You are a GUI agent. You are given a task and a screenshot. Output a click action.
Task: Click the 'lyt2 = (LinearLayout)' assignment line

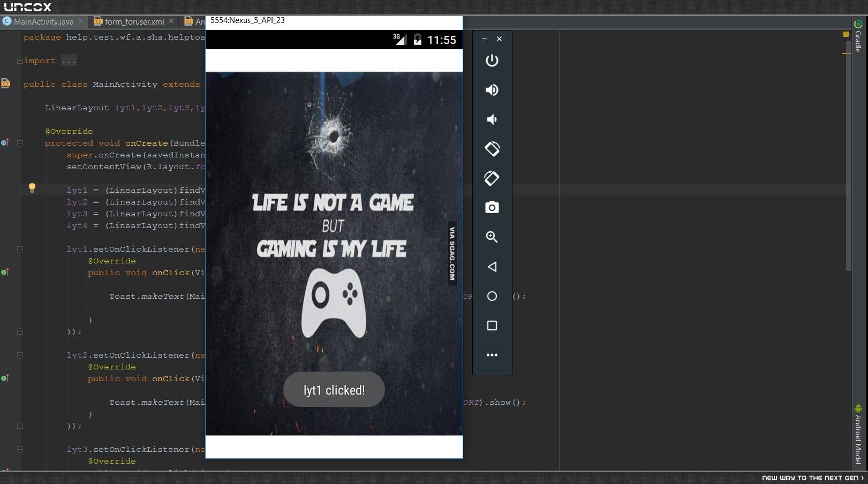click(x=136, y=202)
